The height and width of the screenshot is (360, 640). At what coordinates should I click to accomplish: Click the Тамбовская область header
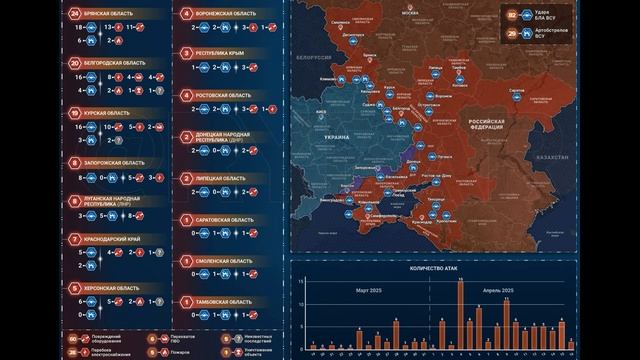click(x=223, y=302)
